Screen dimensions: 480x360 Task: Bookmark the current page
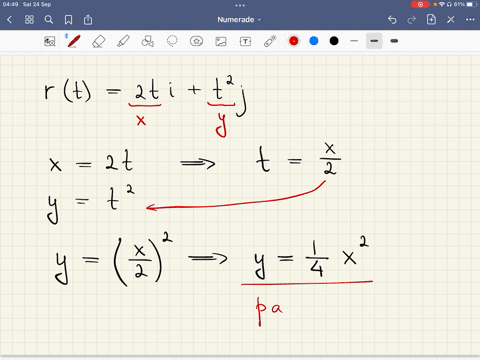tap(68, 20)
